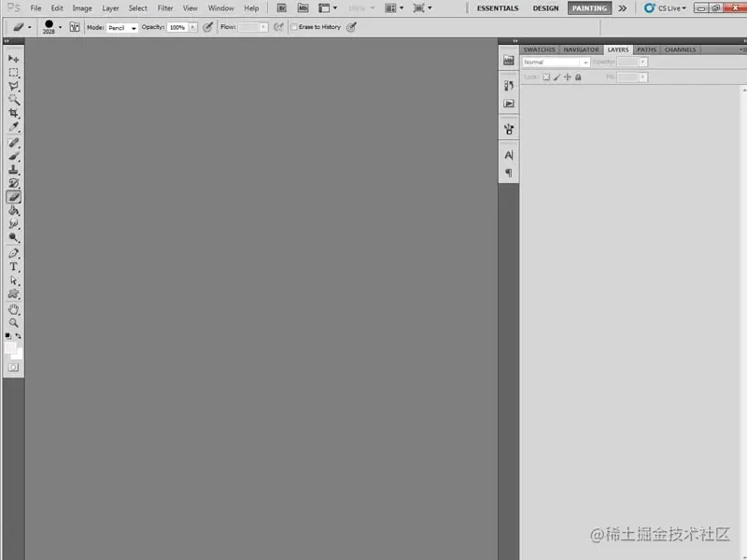747x560 pixels.
Task: Open the Filter menu
Action: coord(165,7)
